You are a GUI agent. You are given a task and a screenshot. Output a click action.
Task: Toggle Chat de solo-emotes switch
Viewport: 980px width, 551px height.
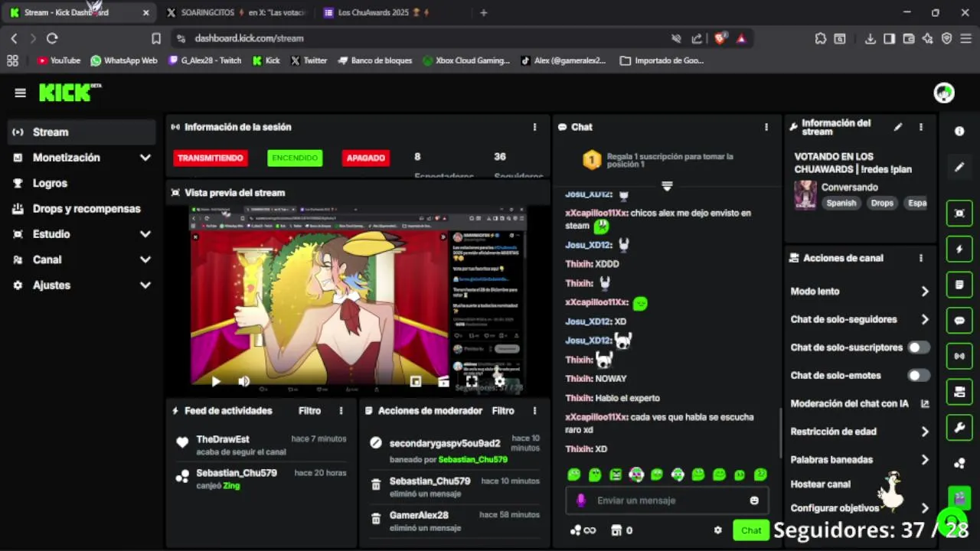(x=919, y=375)
